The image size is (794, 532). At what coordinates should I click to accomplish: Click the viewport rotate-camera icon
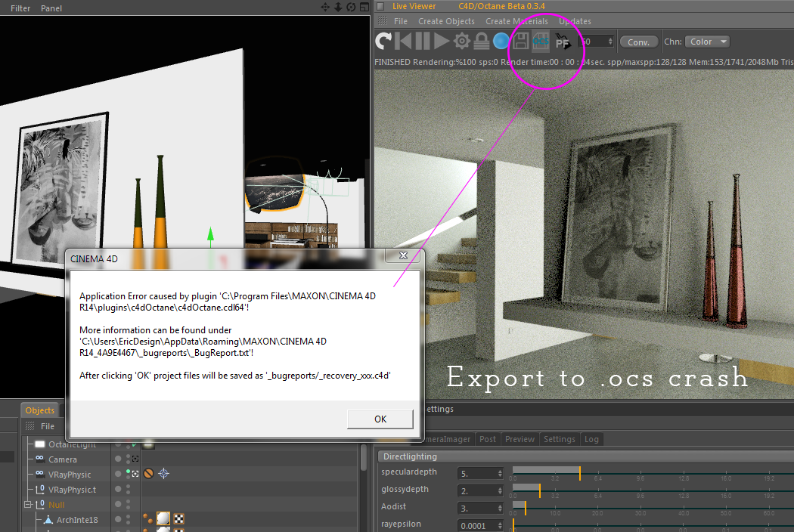[351, 7]
